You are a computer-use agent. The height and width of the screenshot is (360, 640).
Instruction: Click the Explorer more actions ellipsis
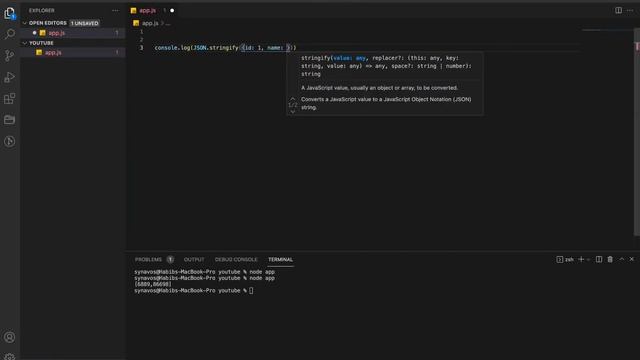[116, 11]
